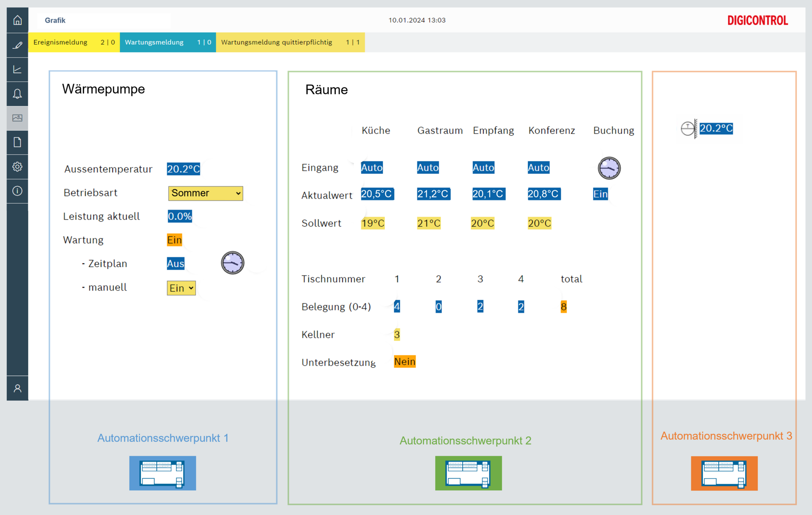Select the Ereignismeldung tab
Viewport: 812px width, 515px height.
coord(74,42)
